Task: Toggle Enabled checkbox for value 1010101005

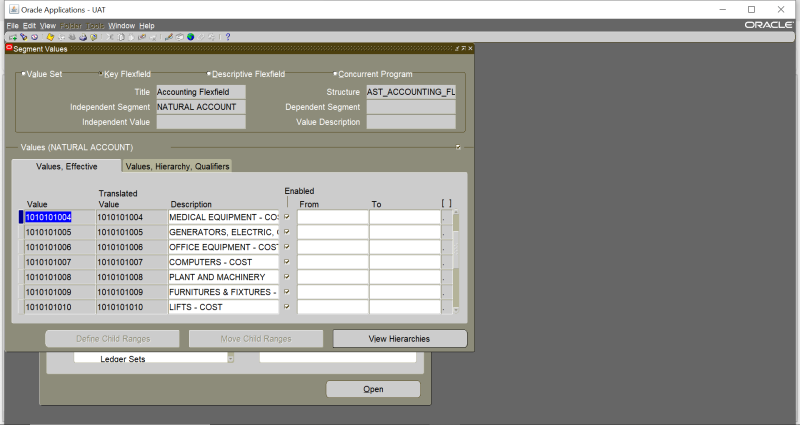Action: pyautogui.click(x=287, y=232)
